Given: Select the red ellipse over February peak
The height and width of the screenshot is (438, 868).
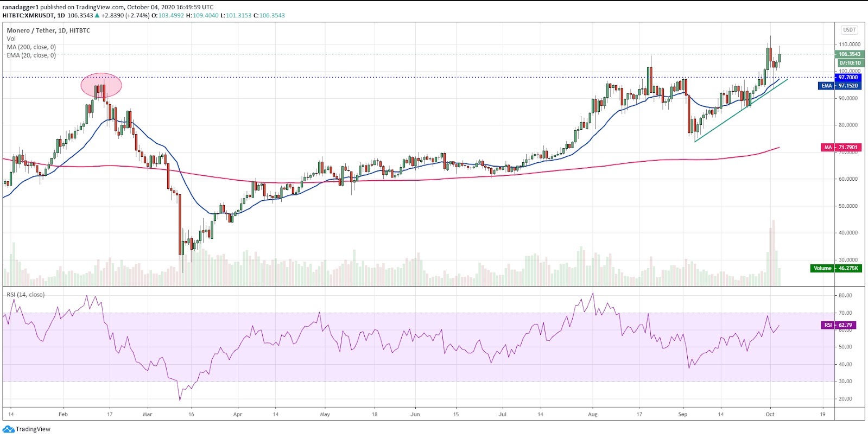Looking at the screenshot, I should point(102,85).
